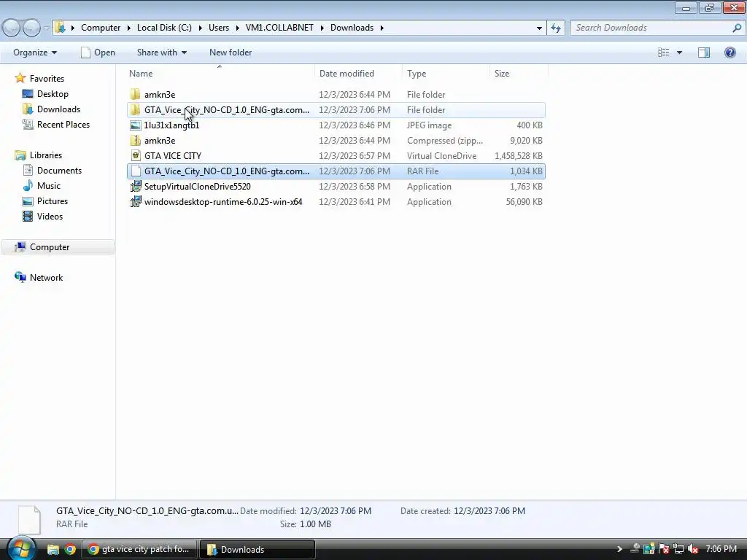Sort files by the Name column header
Image resolution: width=747 pixels, height=560 pixels.
[220, 74]
